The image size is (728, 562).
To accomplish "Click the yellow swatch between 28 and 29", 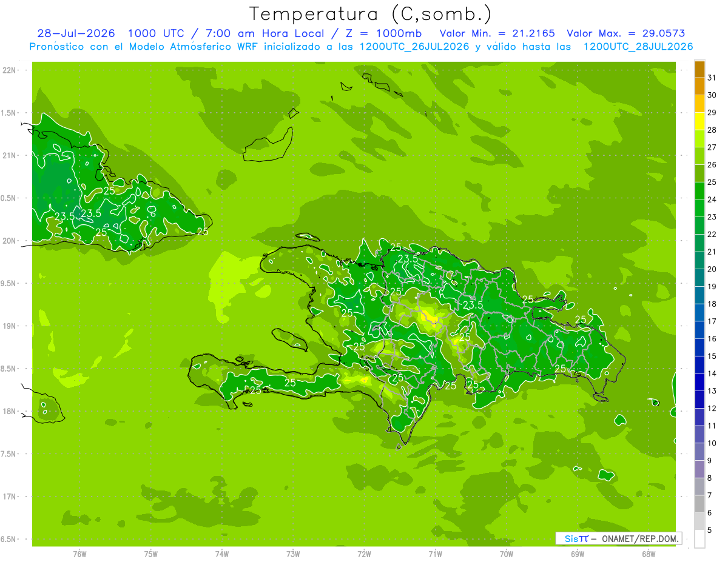I will point(699,121).
